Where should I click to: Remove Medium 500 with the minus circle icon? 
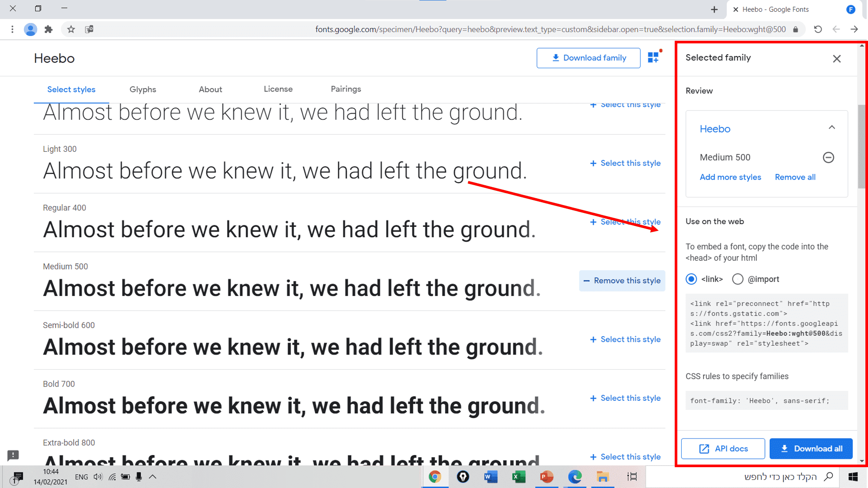coord(828,157)
